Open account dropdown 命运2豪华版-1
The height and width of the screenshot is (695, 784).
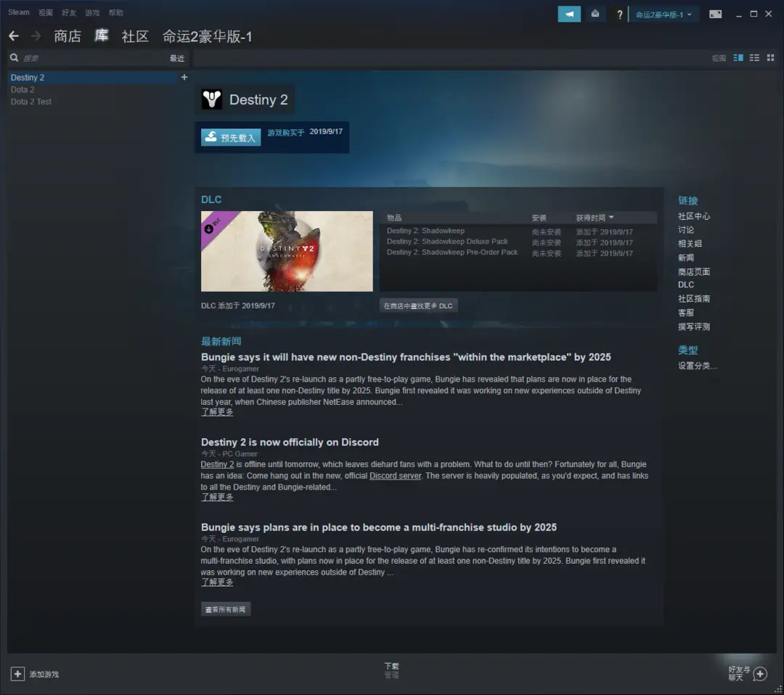click(x=663, y=15)
